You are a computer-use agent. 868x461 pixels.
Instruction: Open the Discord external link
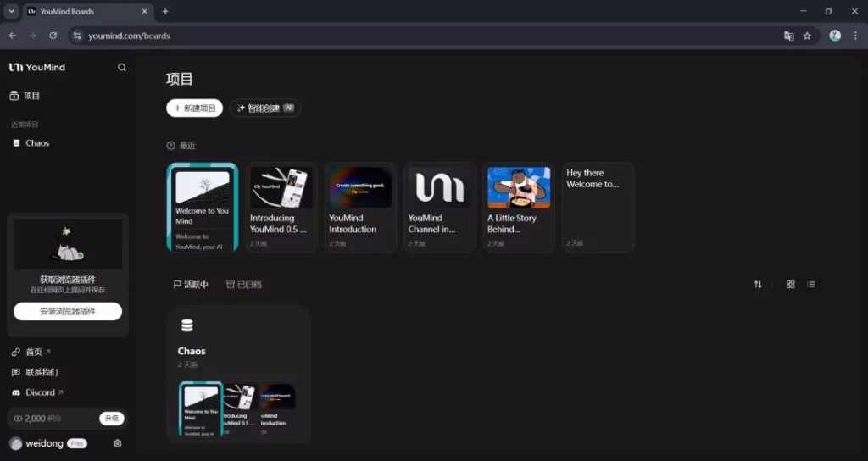(x=39, y=392)
